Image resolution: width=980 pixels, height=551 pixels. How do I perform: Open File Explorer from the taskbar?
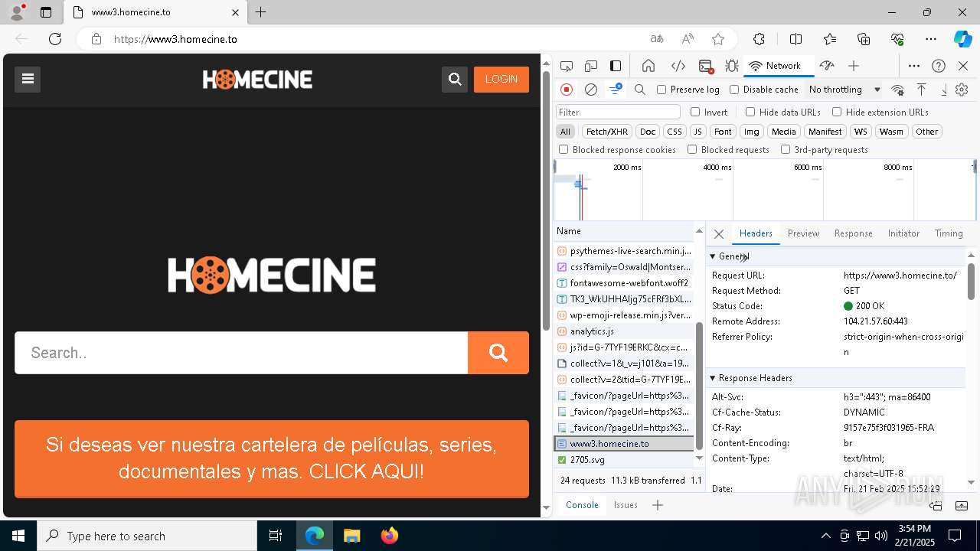click(352, 536)
